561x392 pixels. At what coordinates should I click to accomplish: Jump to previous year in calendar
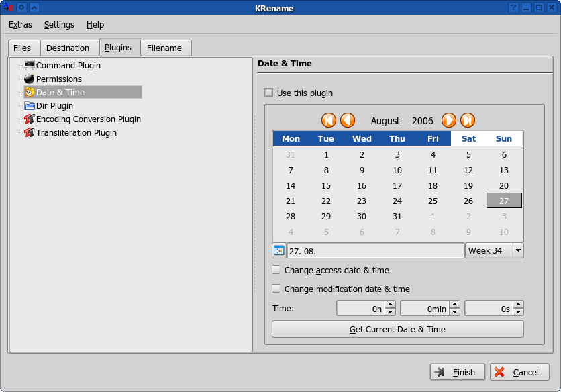click(x=328, y=120)
